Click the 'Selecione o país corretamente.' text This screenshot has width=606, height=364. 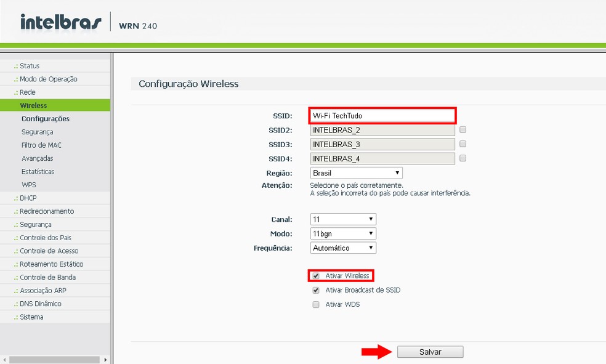tap(357, 185)
